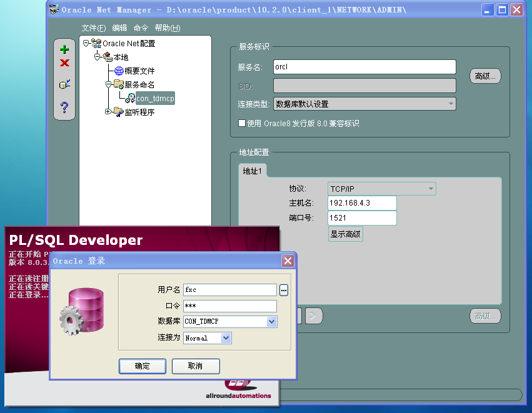Click the 用户名 field with fxc

coord(230,290)
